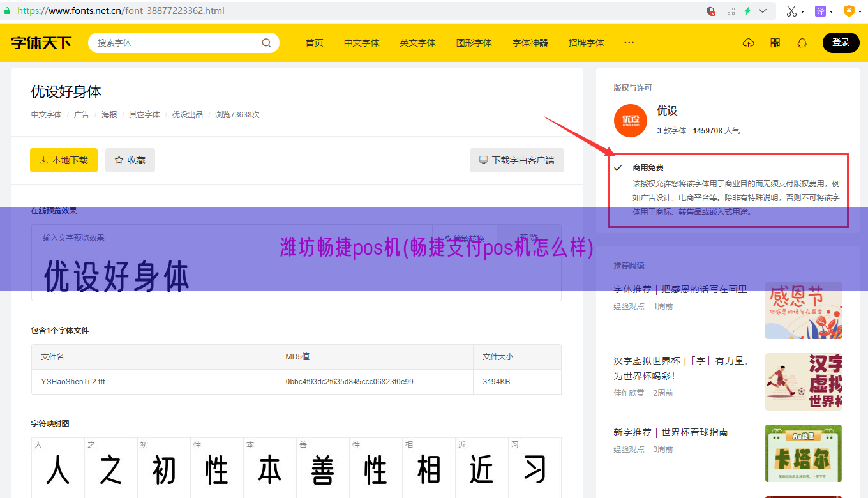Click the 优设 author name
This screenshot has height=498, width=868.
(x=667, y=110)
